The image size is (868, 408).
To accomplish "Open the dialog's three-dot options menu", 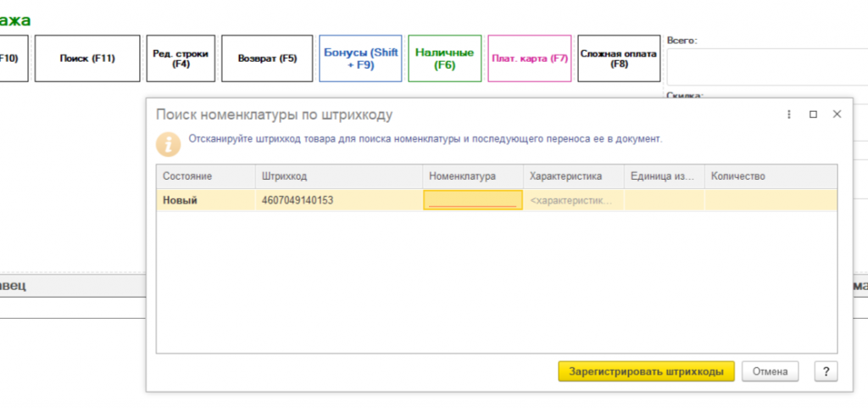I will pos(789,115).
